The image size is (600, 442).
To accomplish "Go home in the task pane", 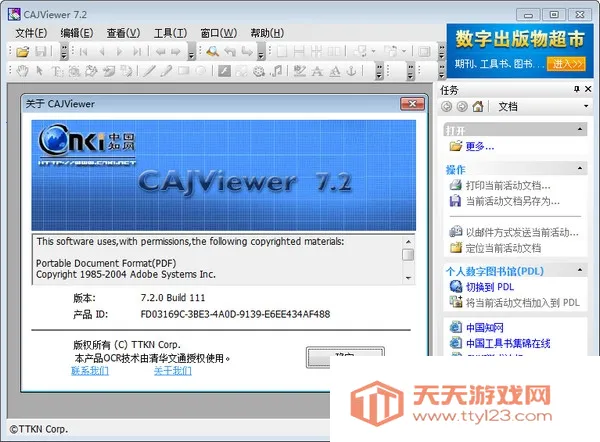I will [x=478, y=106].
